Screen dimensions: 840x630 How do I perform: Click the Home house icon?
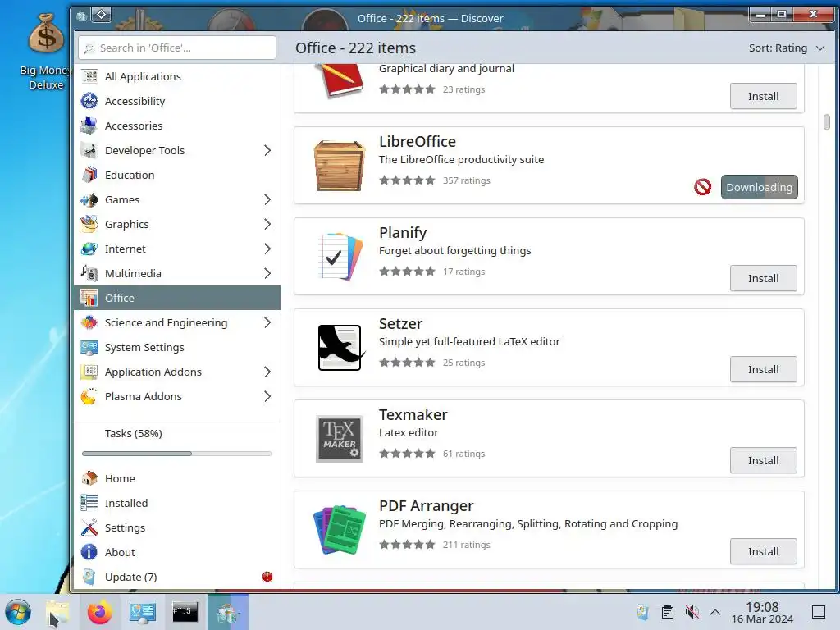click(89, 478)
